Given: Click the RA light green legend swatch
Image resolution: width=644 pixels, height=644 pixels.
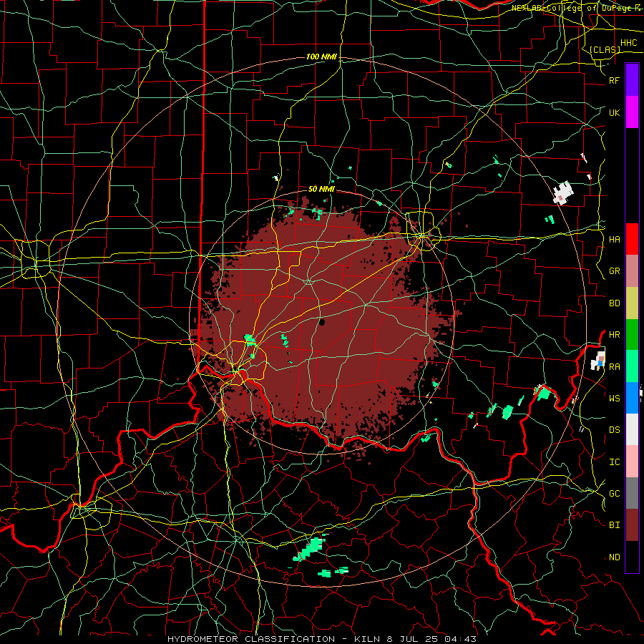Looking at the screenshot, I should click(x=632, y=366).
